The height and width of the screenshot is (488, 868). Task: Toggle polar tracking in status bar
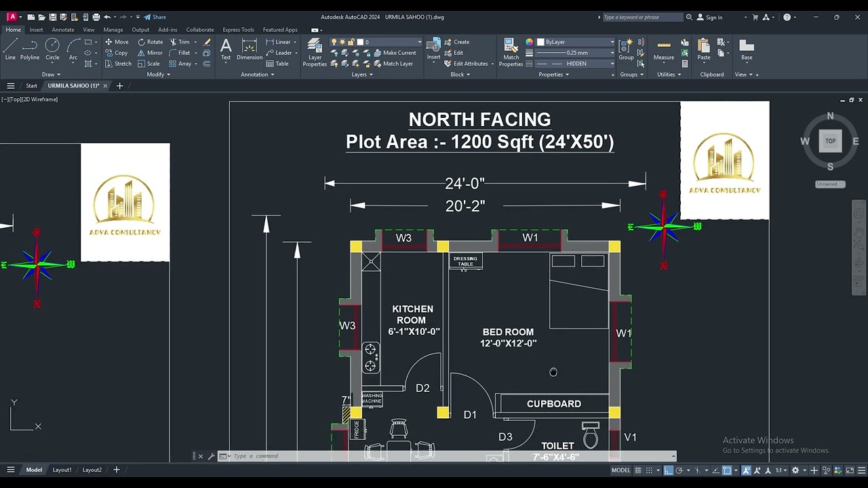[x=679, y=470]
